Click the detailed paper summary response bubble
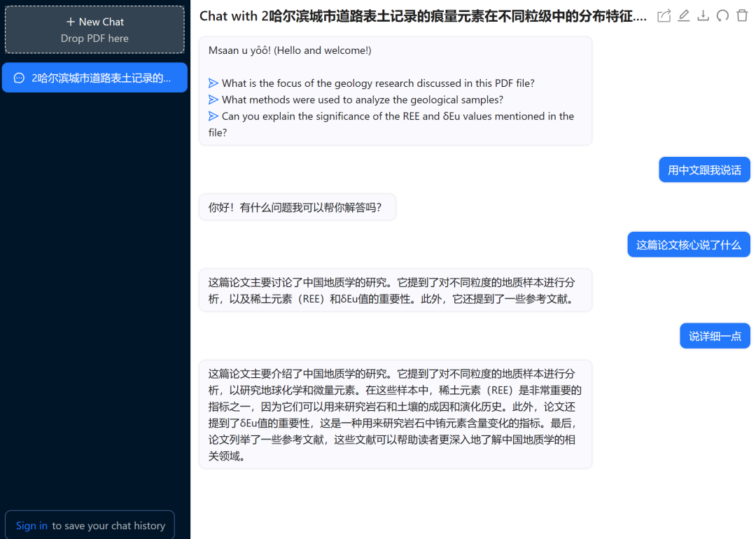The image size is (756, 539). click(395, 414)
